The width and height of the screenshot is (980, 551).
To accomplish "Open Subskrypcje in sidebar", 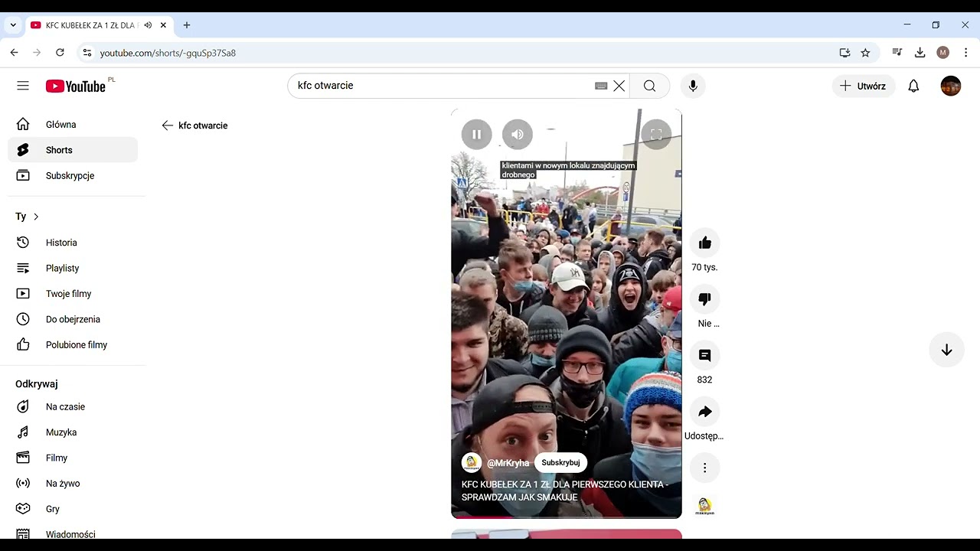I will tap(73, 175).
